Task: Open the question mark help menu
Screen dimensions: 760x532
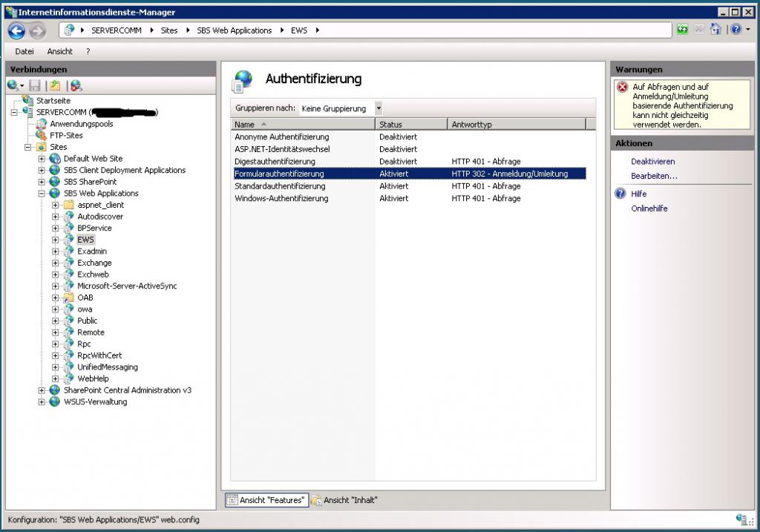Action: [88, 51]
